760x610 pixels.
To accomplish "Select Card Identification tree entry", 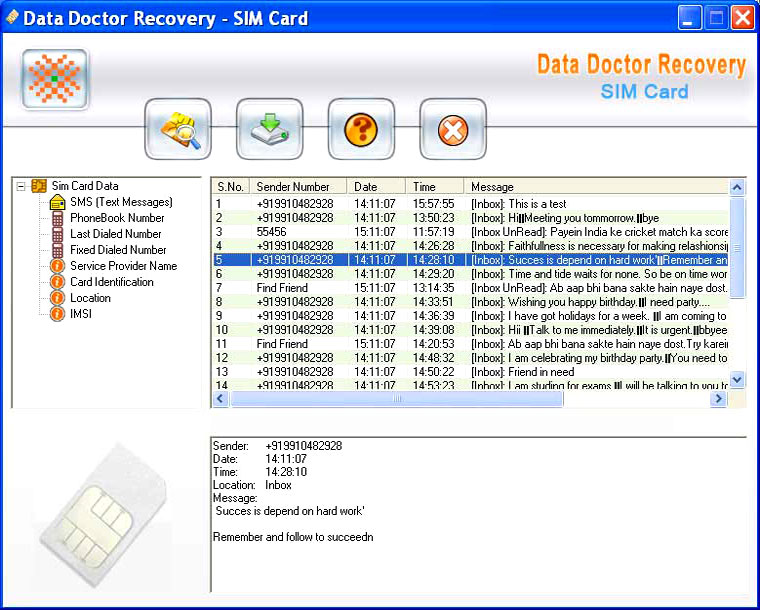I will point(112,282).
